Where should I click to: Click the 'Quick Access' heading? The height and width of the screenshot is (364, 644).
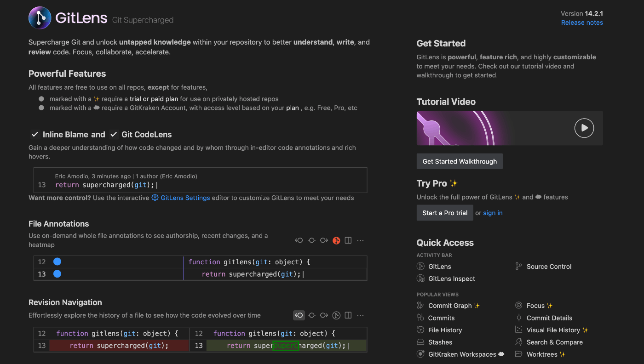(x=445, y=243)
